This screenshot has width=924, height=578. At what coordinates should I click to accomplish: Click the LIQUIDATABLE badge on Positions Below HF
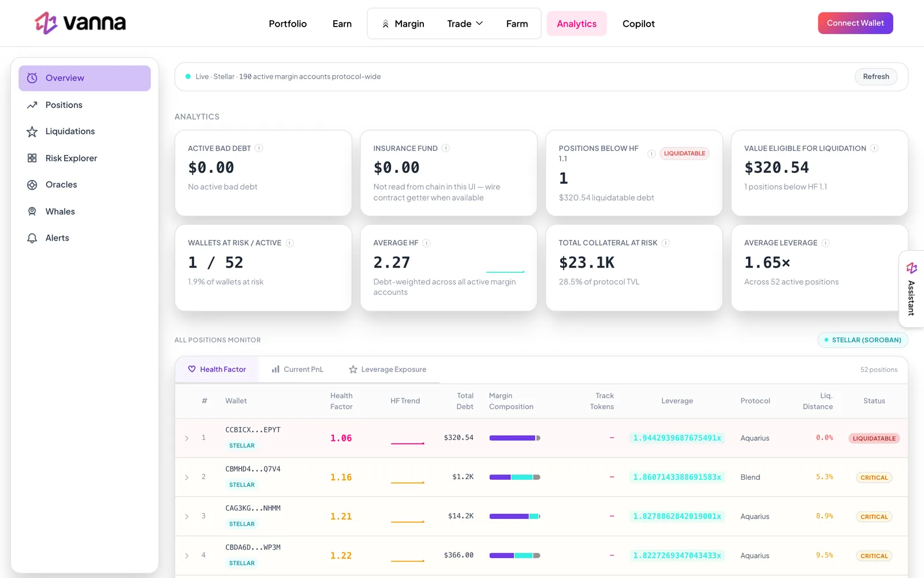click(x=684, y=154)
